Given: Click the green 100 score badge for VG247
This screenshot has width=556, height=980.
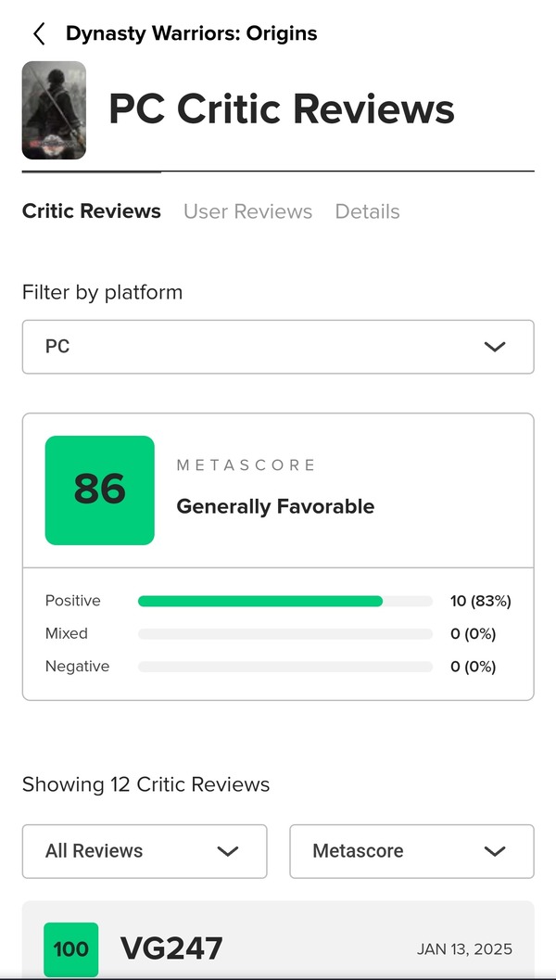Looking at the screenshot, I should point(71,949).
